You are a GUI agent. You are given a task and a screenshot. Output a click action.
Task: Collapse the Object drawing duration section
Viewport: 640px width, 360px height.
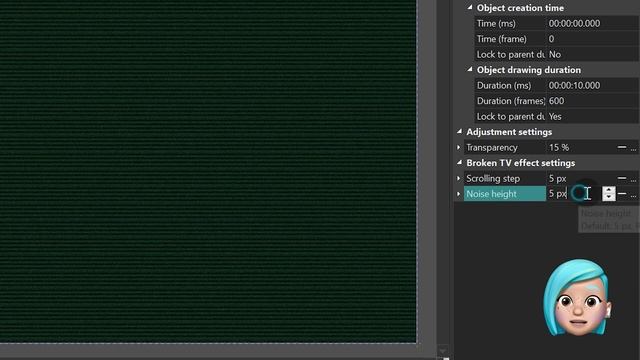pos(470,69)
